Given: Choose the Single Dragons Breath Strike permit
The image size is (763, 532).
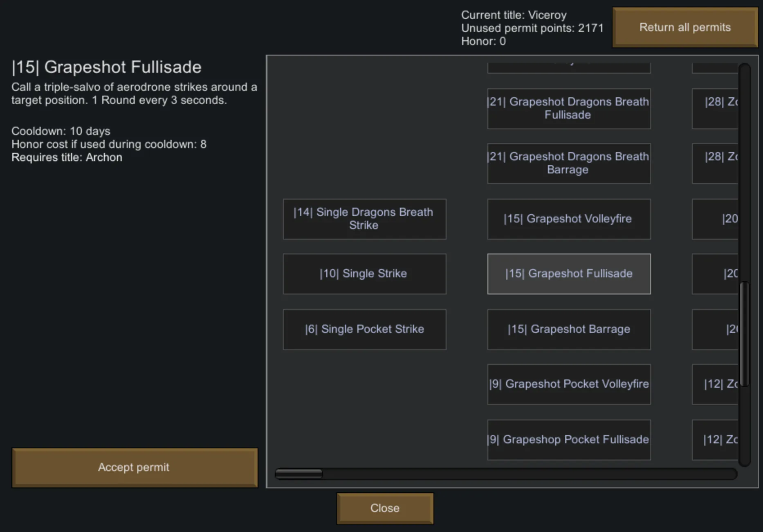Looking at the screenshot, I should click(x=364, y=219).
